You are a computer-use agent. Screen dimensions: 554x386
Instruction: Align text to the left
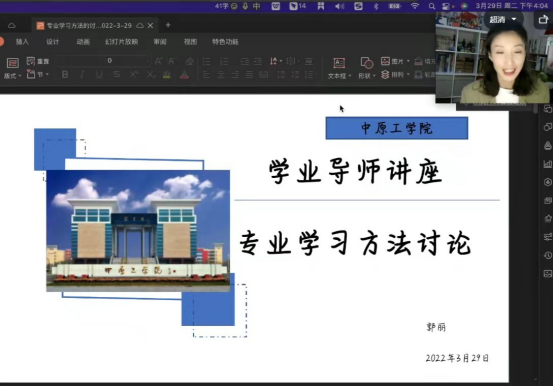[206, 75]
